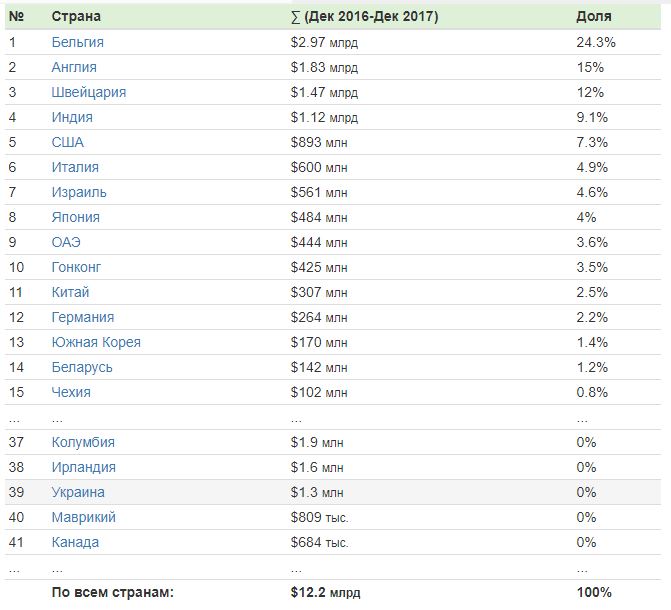Viewport: 671px width, 610px height.
Task: Select the Колумбия link
Action: point(83,442)
